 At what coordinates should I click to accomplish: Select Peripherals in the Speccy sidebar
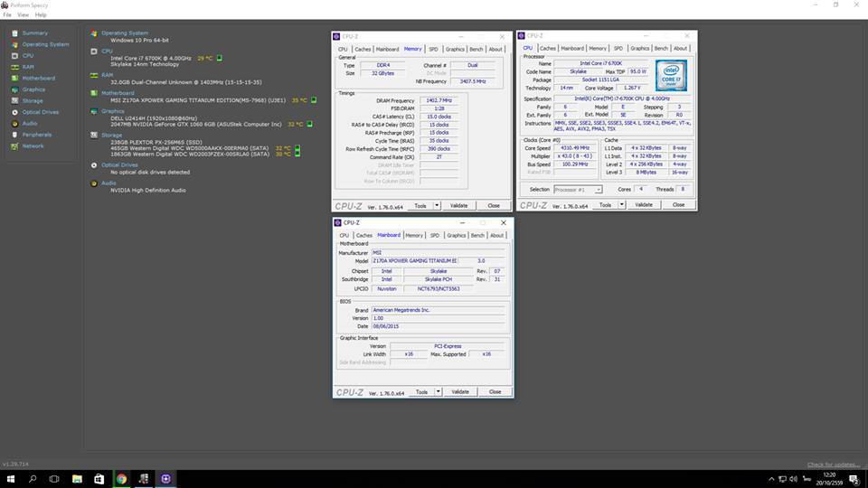[36, 135]
